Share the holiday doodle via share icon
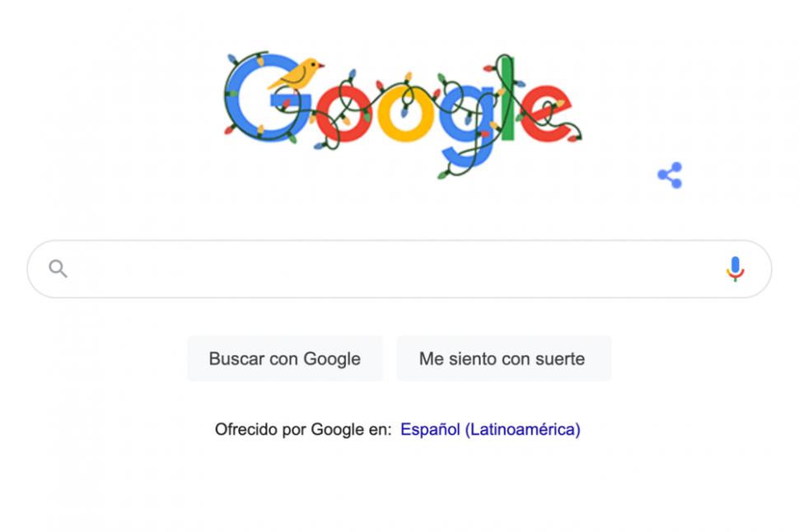 [x=670, y=175]
